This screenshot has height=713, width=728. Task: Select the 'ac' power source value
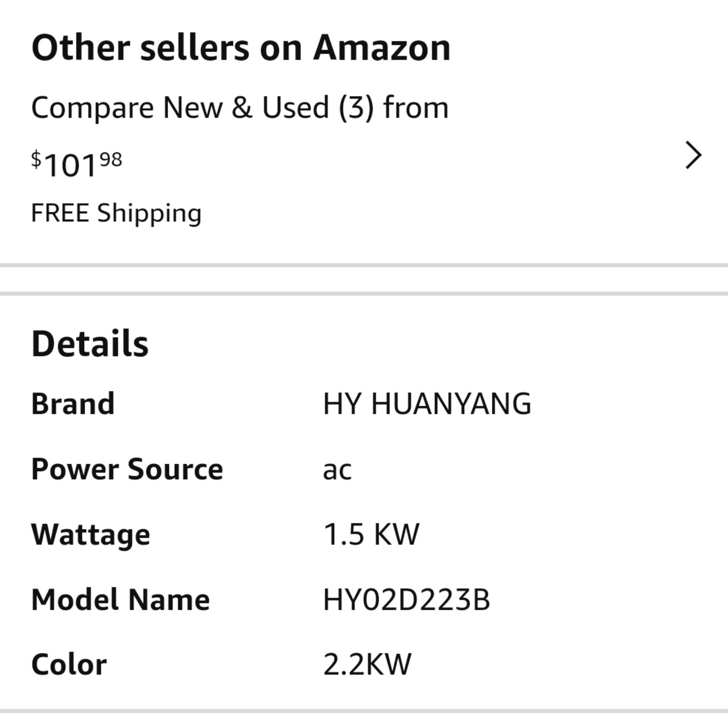tap(337, 471)
